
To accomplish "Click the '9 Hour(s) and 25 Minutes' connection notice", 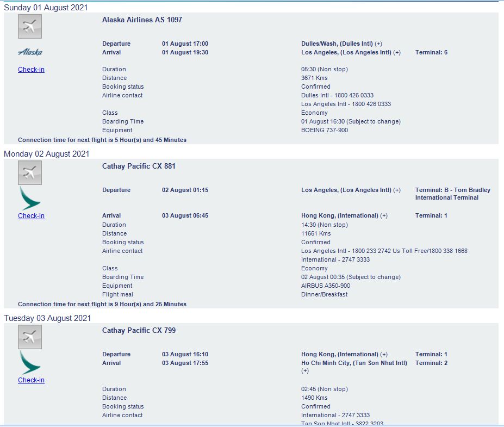I will pyautogui.click(x=102, y=305).
